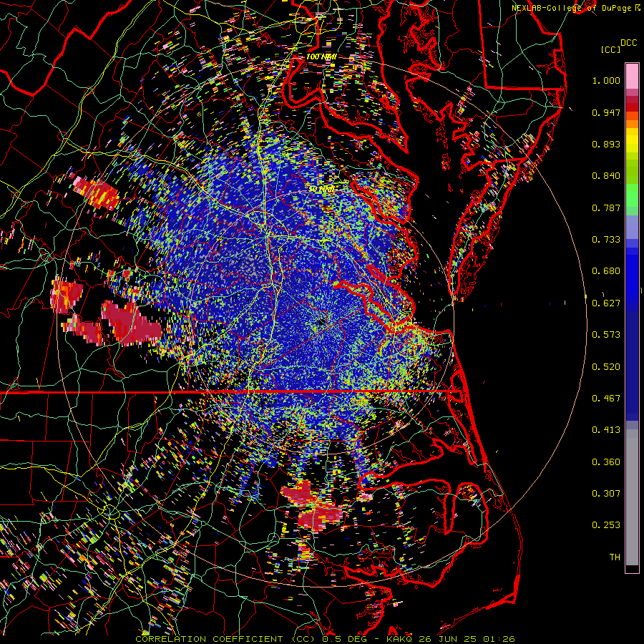644x644 pixels.
Task: Click the 50 NMI range ring label
Action: point(321,189)
